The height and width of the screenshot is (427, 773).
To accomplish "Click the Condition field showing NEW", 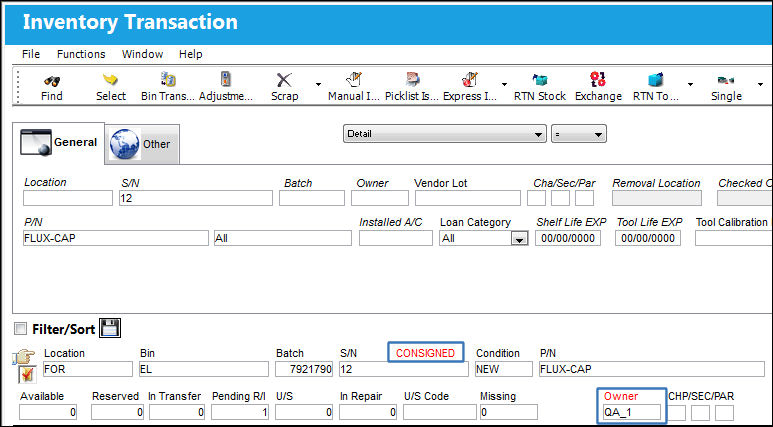I will point(504,369).
